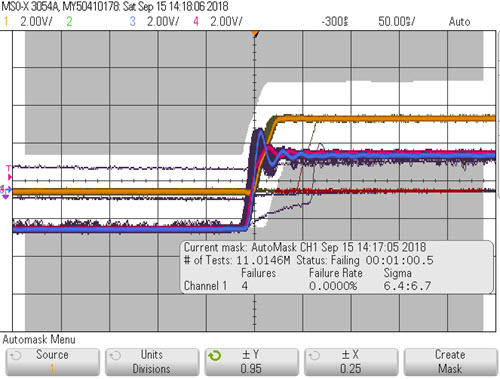Click the pink trigger level T marker
This screenshot has height=379, width=500.
9,173
